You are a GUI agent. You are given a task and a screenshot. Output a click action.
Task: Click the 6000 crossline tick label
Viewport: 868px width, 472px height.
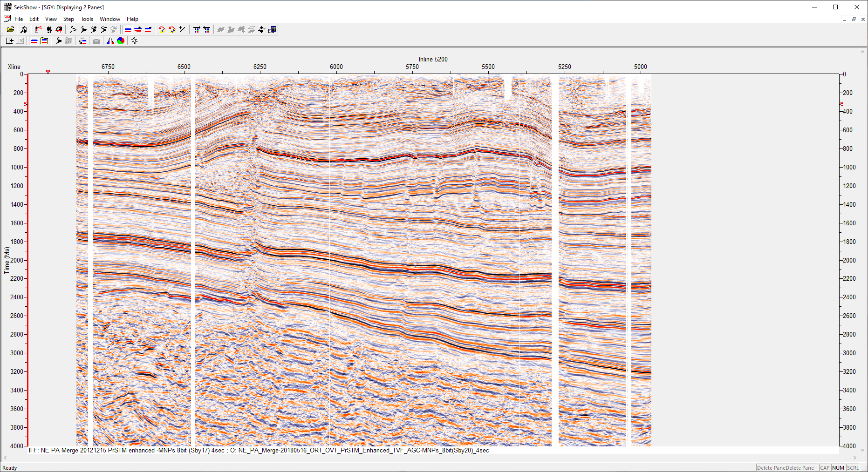tap(336, 67)
